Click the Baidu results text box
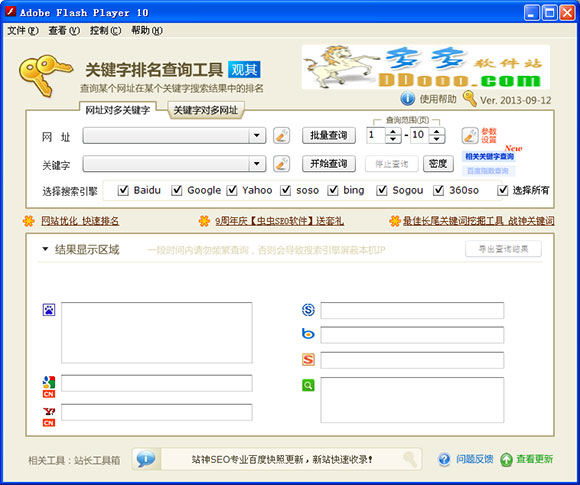Image resolution: width=580 pixels, height=485 pixels. (157, 333)
